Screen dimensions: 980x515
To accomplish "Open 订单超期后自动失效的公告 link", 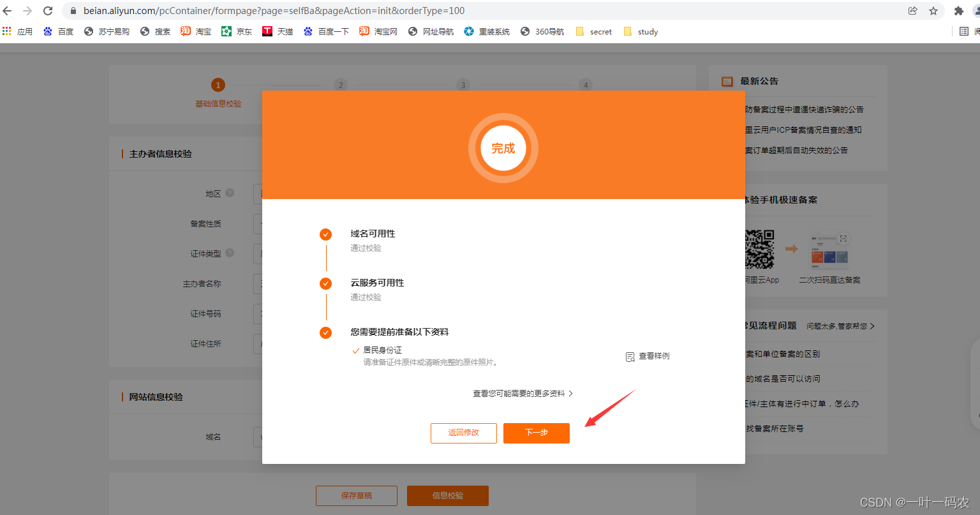I will (x=797, y=151).
